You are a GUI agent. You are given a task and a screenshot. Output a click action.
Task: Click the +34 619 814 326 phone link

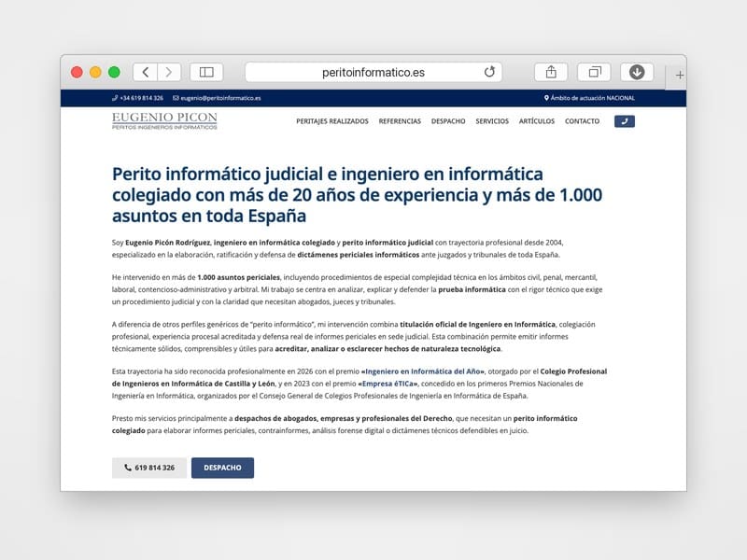137,98
